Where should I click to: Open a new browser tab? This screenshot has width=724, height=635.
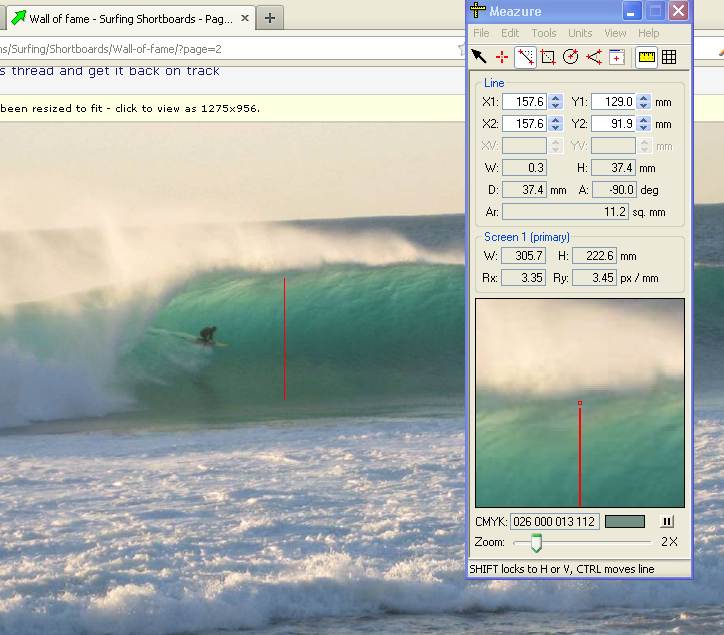(269, 18)
